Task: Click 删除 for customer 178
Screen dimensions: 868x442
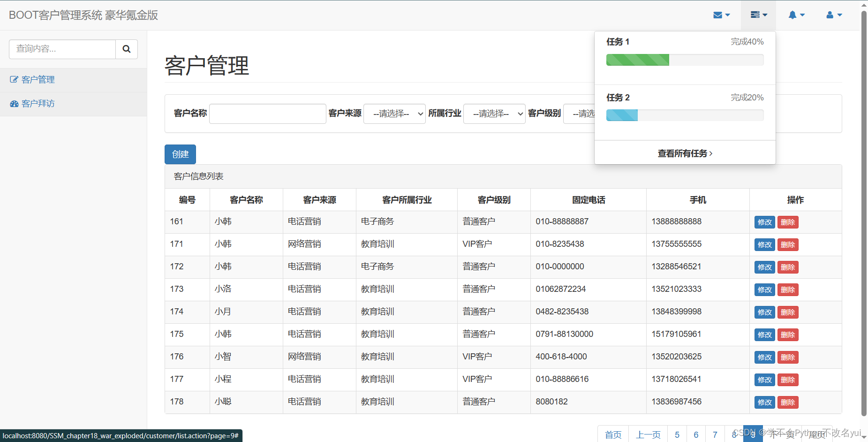Action: tap(788, 402)
